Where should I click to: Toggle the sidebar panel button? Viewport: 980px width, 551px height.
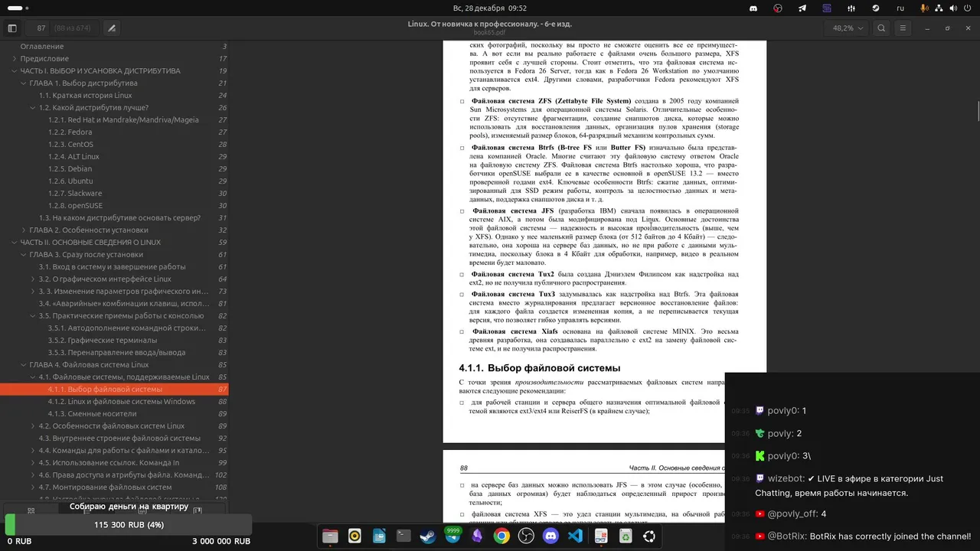[x=12, y=28]
